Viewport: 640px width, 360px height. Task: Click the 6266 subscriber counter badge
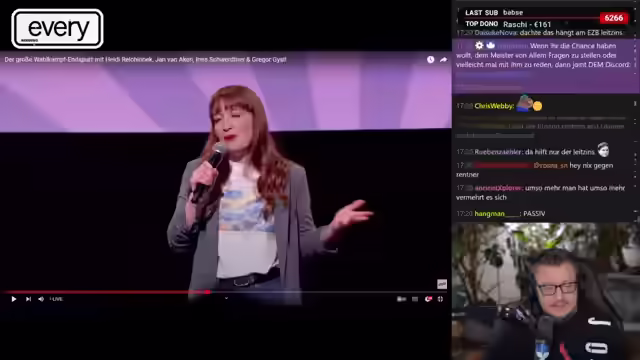pyautogui.click(x=613, y=18)
